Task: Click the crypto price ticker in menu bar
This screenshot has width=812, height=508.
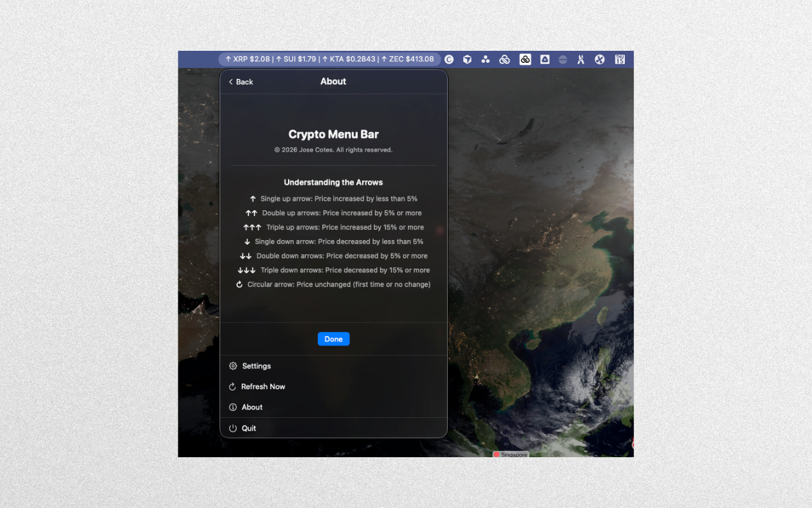Action: point(329,59)
